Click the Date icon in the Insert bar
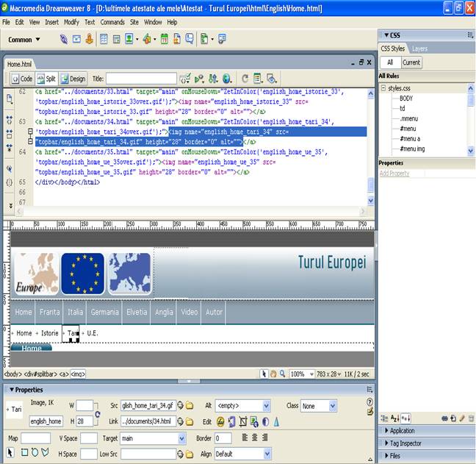Screen dimensions: 476x464 [165, 39]
